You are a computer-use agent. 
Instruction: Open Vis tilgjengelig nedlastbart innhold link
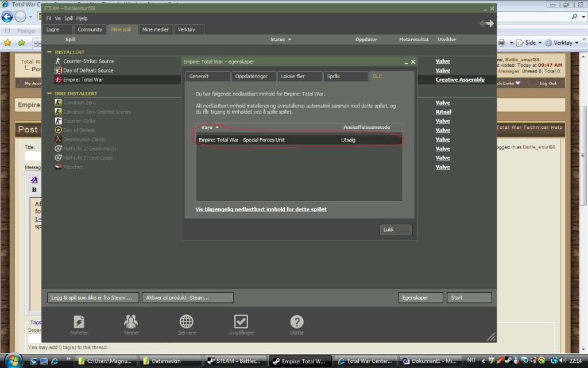tap(261, 209)
